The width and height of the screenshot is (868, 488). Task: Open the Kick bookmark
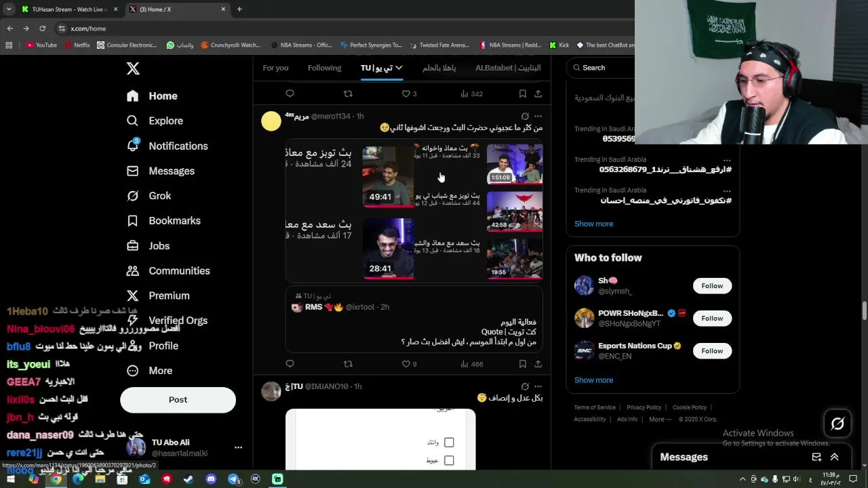pyautogui.click(x=559, y=45)
